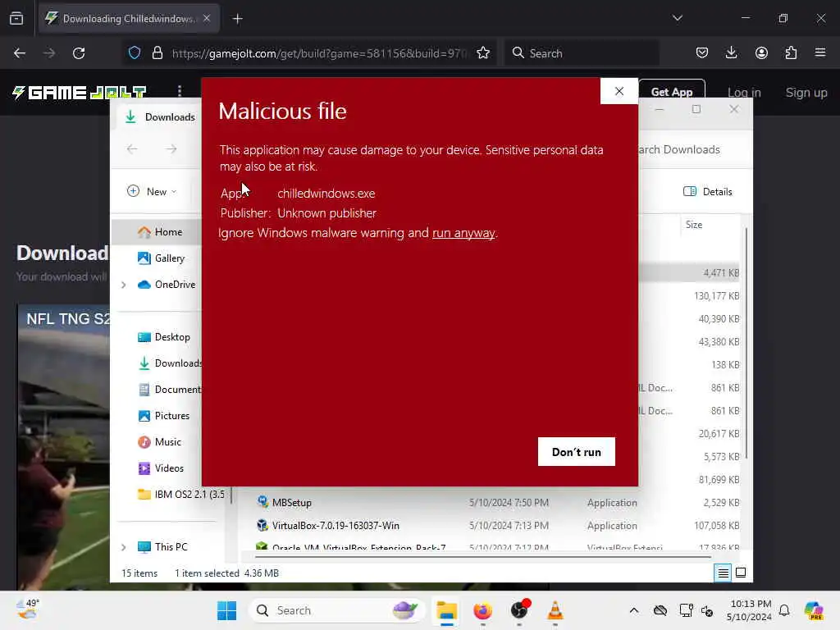840x630 pixels.
Task: Sort by the Size column header
Action: click(694, 225)
